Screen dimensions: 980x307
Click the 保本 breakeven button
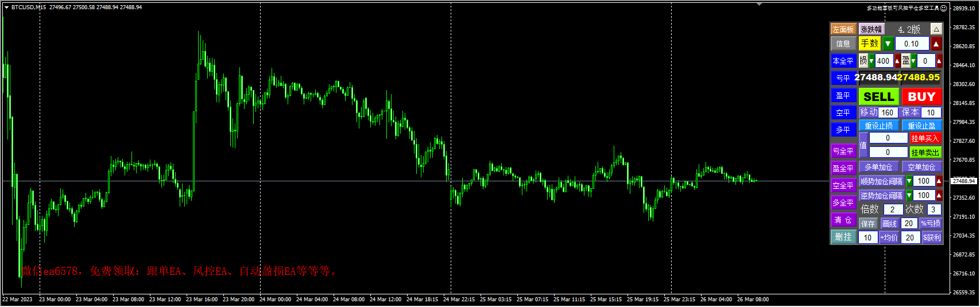pyautogui.click(x=911, y=112)
